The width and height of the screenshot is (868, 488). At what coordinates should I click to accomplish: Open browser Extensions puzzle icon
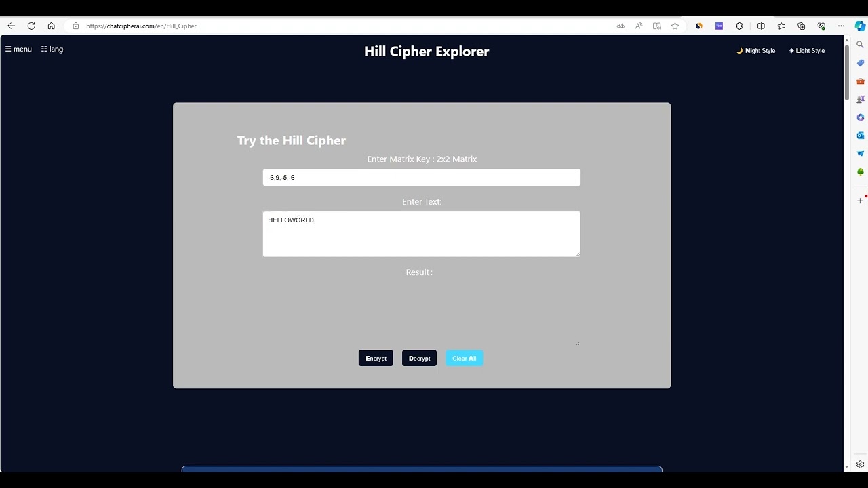click(739, 26)
